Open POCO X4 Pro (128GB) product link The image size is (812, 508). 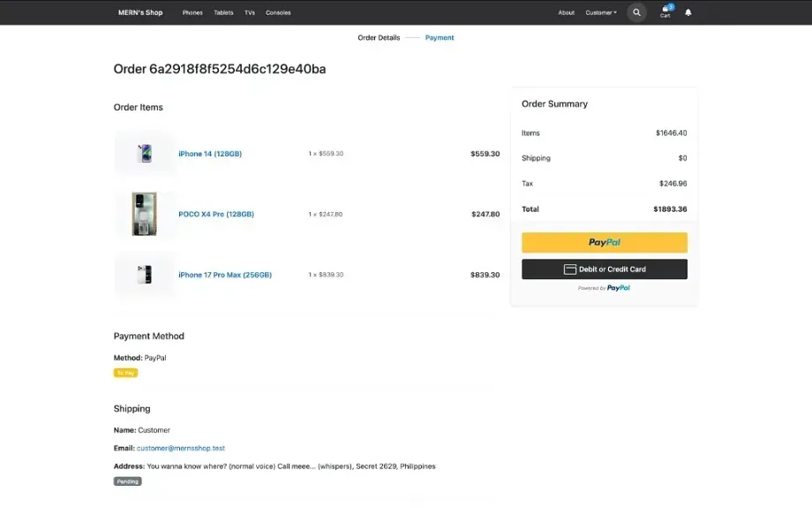click(216, 214)
